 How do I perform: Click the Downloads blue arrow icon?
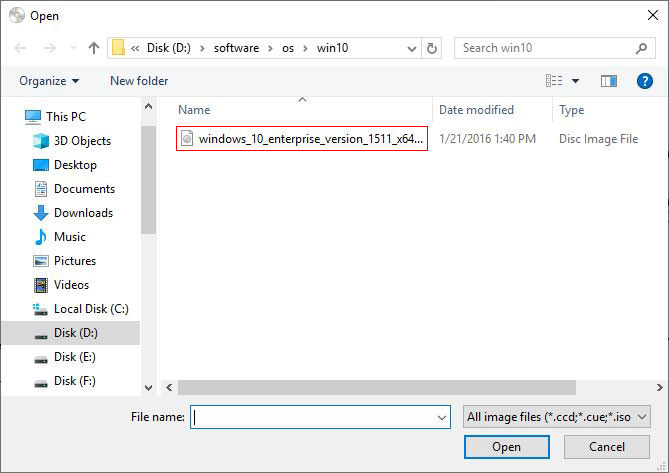[41, 213]
